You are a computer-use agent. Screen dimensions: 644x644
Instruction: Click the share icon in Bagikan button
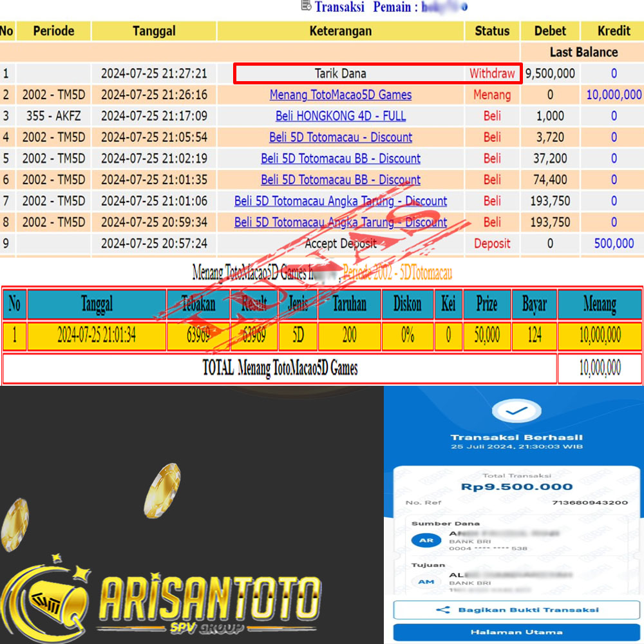[x=443, y=610]
